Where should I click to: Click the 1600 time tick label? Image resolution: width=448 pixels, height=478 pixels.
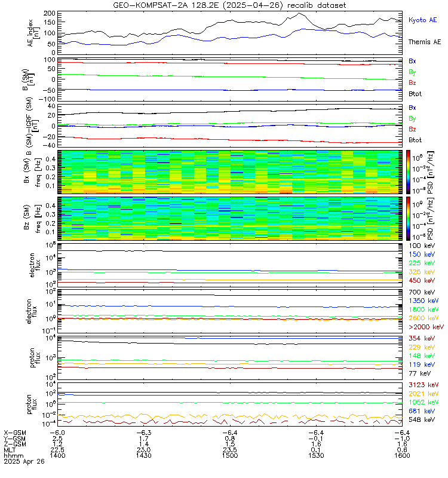(x=402, y=456)
